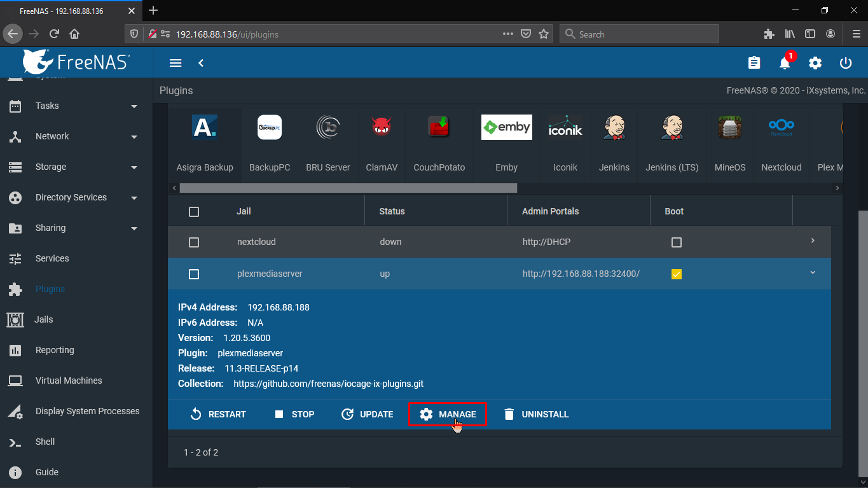The image size is (868, 488).
Task: Open Virtual Machines in the sidebar
Action: [x=76, y=380]
